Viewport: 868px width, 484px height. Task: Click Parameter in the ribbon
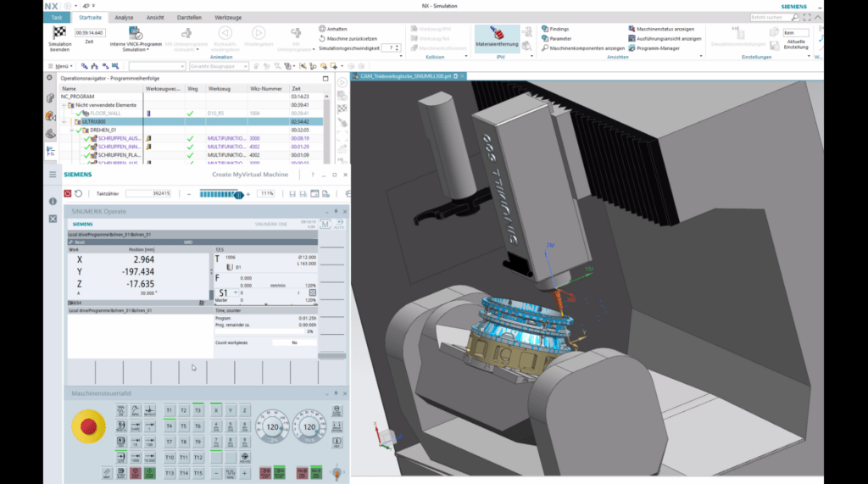point(557,39)
